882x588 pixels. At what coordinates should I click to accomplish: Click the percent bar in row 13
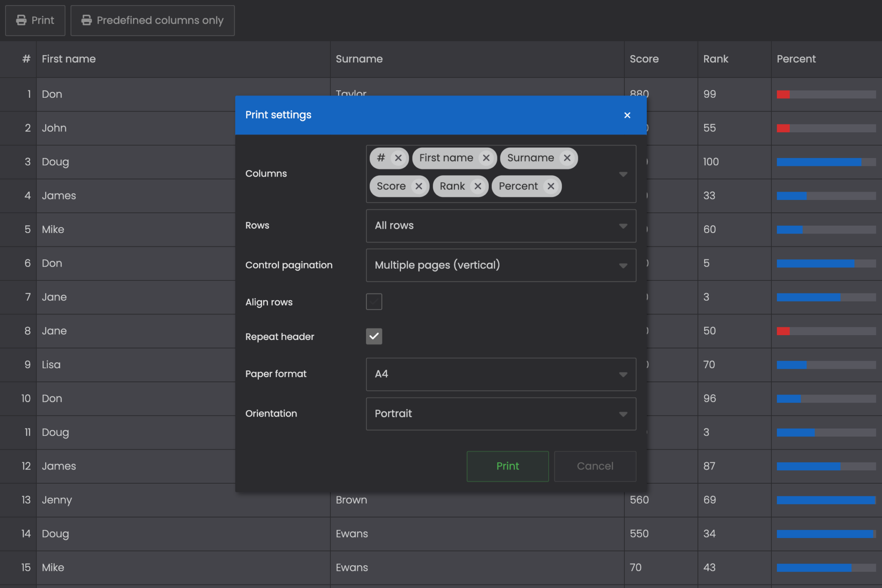point(826,500)
